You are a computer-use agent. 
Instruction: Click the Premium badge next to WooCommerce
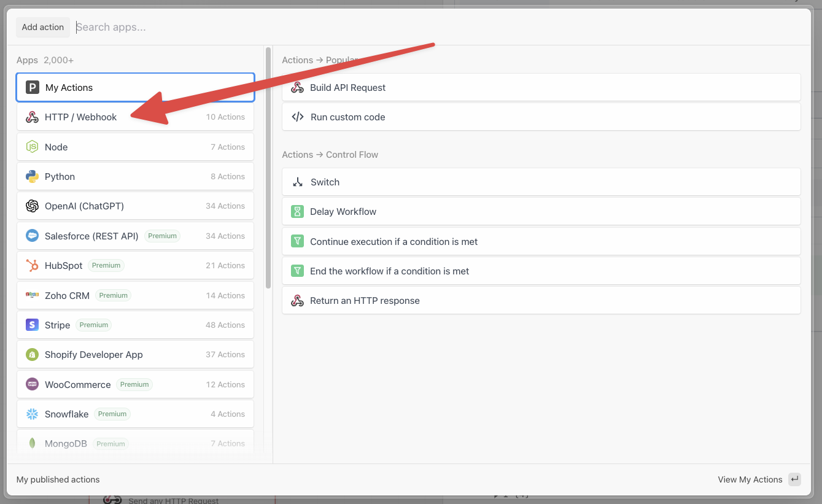pyautogui.click(x=134, y=384)
